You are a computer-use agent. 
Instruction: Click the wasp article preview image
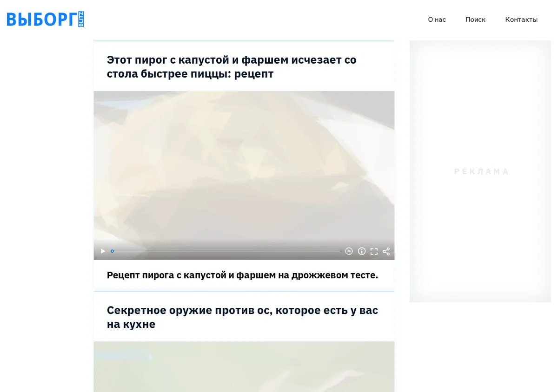(x=244, y=367)
